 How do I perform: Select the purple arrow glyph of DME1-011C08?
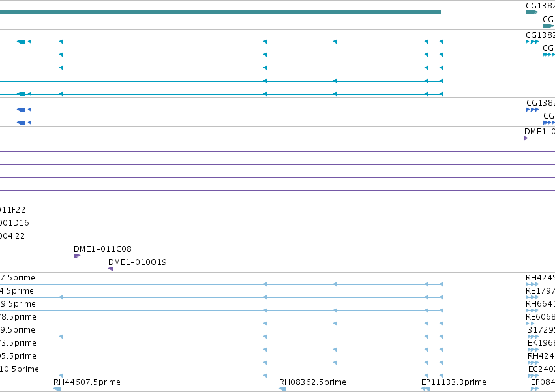77,256
